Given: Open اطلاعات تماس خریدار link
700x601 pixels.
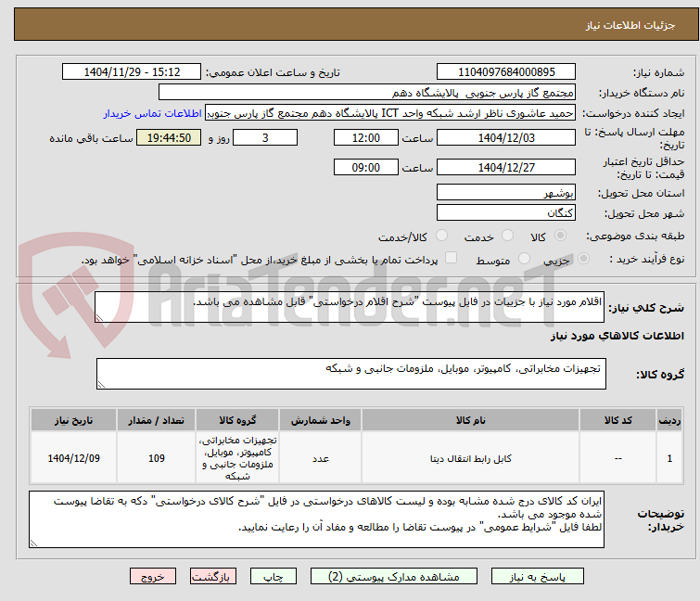Looking at the screenshot, I should click(152, 113).
